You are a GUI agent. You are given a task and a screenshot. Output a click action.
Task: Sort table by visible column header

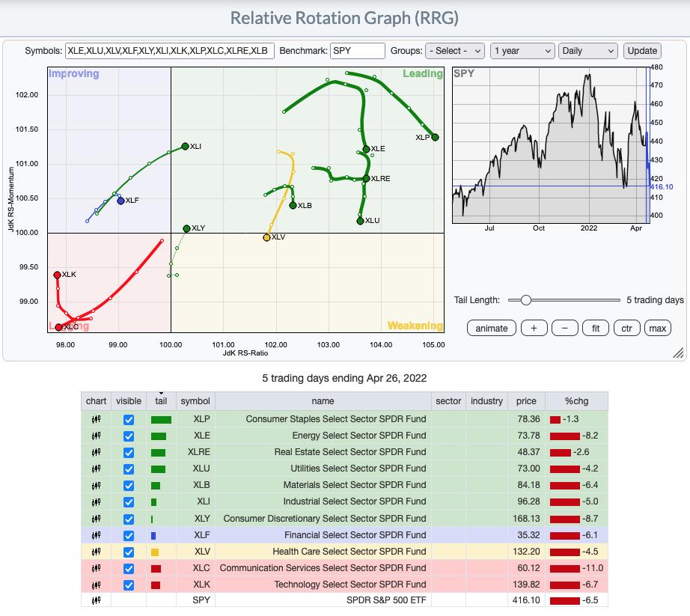pyautogui.click(x=129, y=401)
